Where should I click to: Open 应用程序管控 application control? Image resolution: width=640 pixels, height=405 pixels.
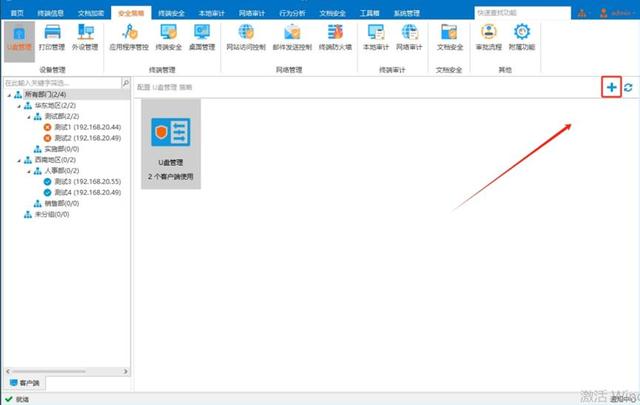129,38
